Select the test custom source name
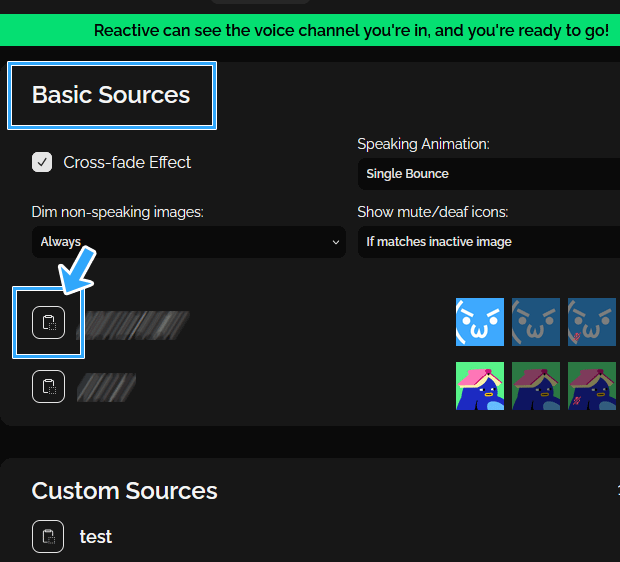620x562 pixels. (96, 537)
